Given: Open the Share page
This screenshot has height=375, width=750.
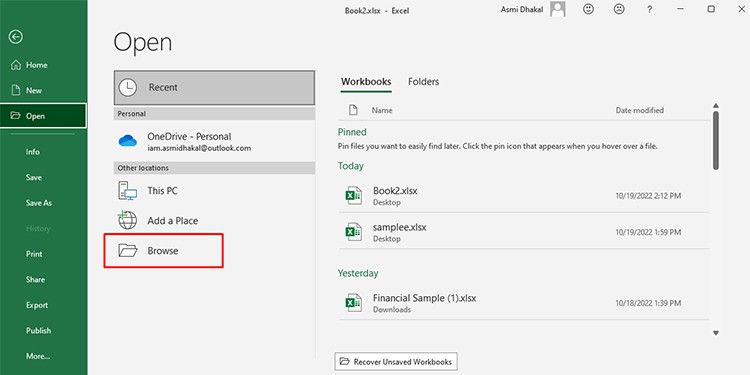Looking at the screenshot, I should click(x=43, y=280).
